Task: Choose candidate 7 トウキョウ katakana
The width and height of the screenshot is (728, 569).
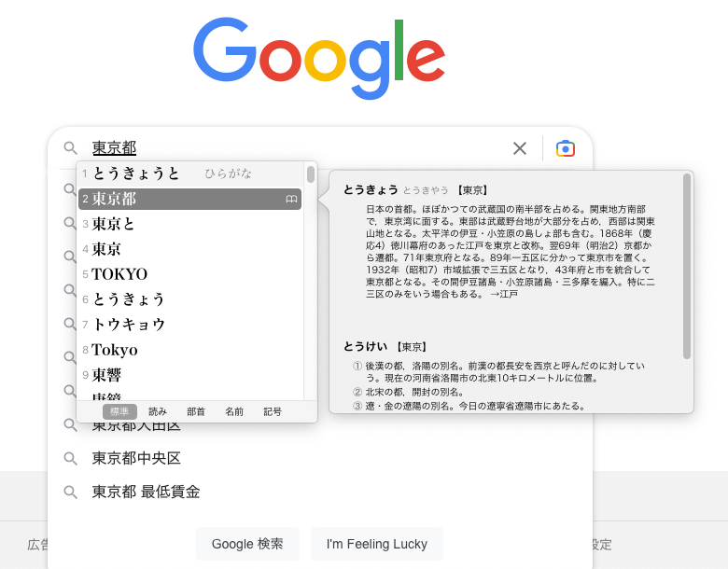Action: click(190, 325)
